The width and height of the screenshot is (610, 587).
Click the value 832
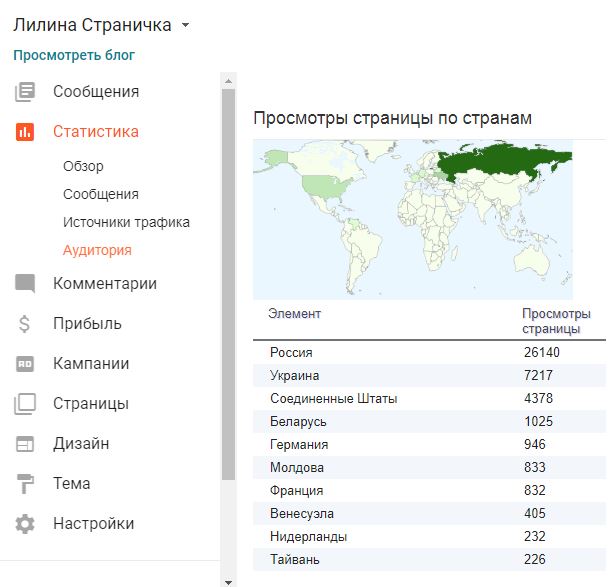535,490
